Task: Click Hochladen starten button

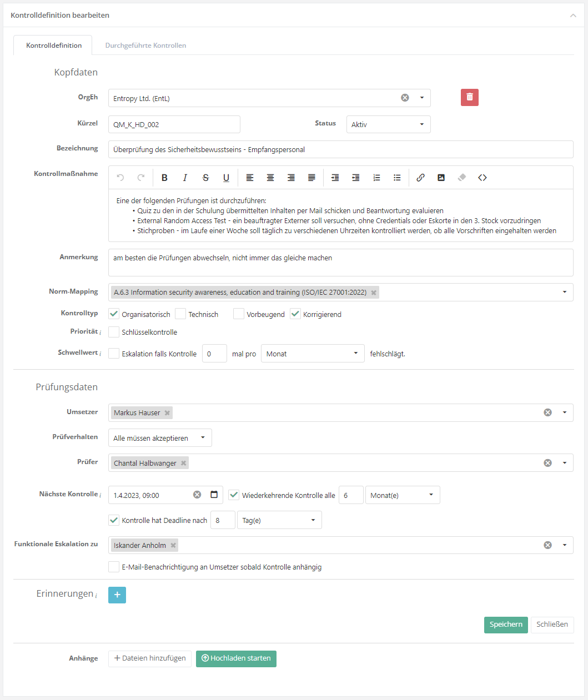Action: pos(236,658)
